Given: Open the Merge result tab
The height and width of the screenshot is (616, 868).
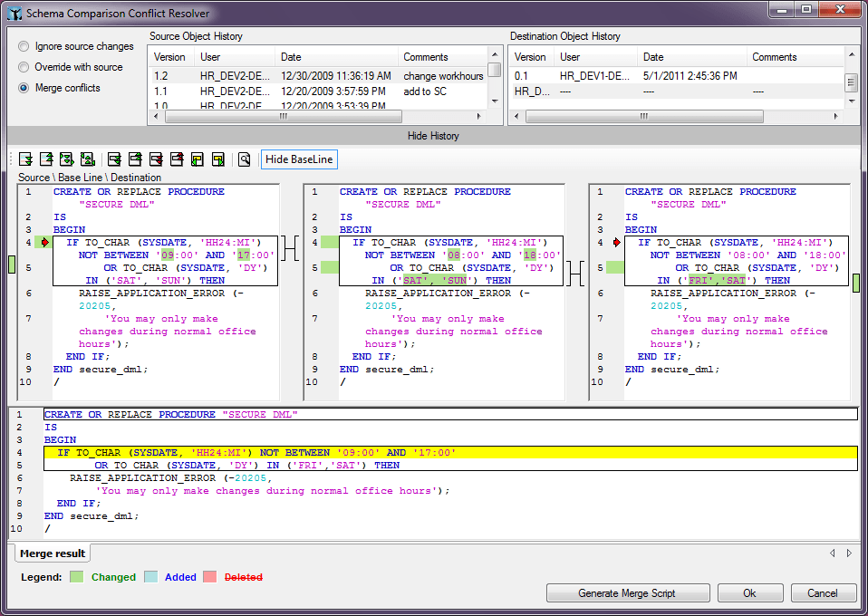Looking at the screenshot, I should (x=53, y=553).
